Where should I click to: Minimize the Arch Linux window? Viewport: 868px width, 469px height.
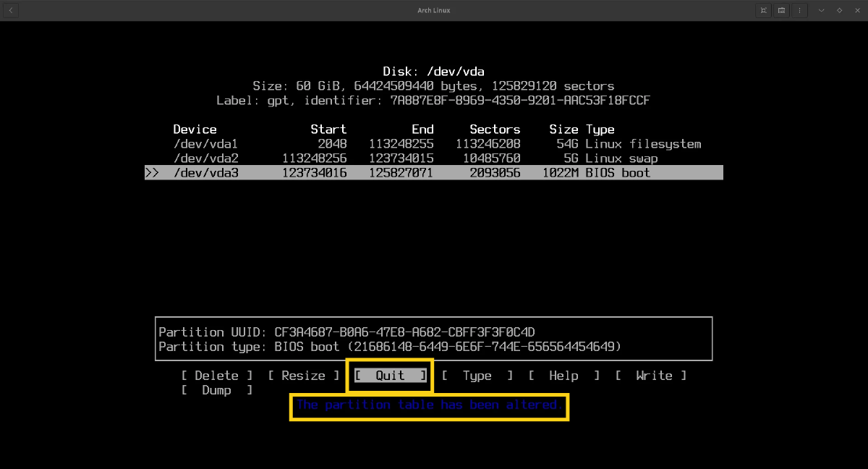pos(821,10)
